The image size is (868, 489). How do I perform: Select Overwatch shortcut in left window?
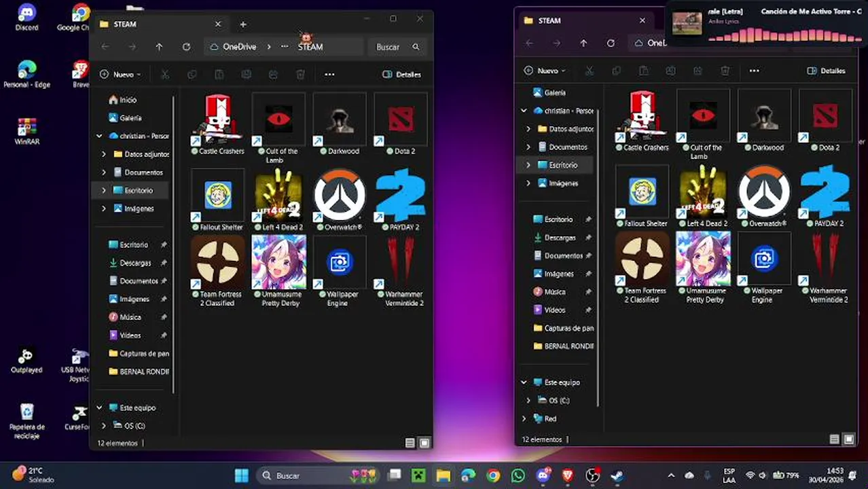point(340,200)
